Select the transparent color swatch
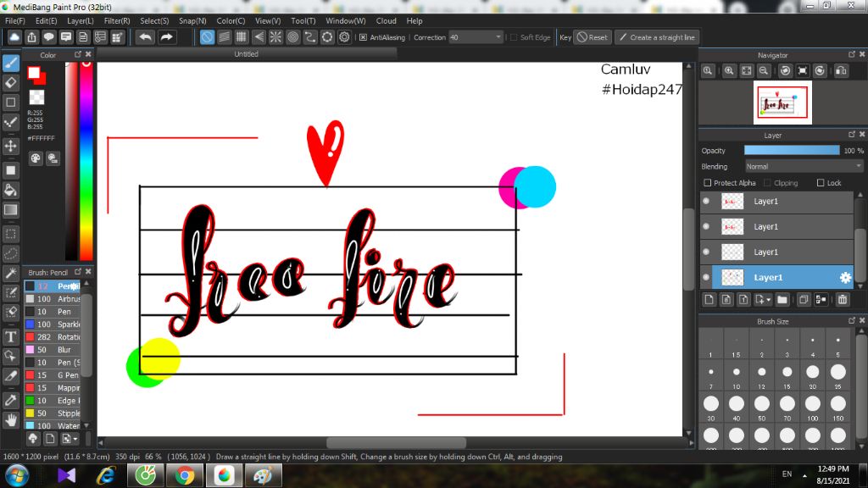Screen dimensions: 868x488 [36, 97]
